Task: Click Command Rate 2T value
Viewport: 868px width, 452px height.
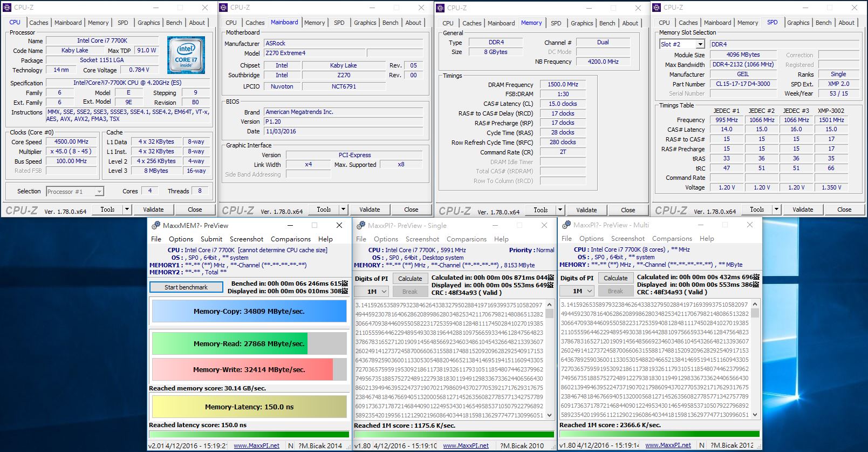Action: click(563, 152)
